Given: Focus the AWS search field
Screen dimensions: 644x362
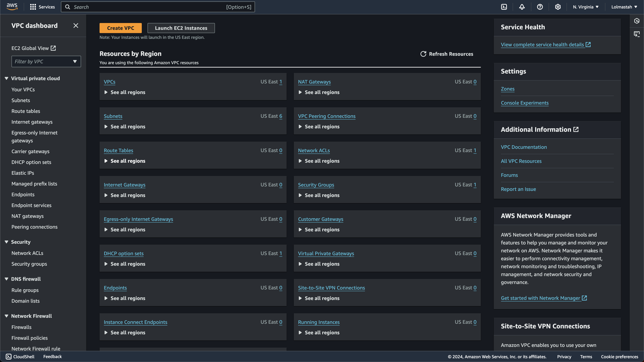Looking at the screenshot, I should [158, 7].
